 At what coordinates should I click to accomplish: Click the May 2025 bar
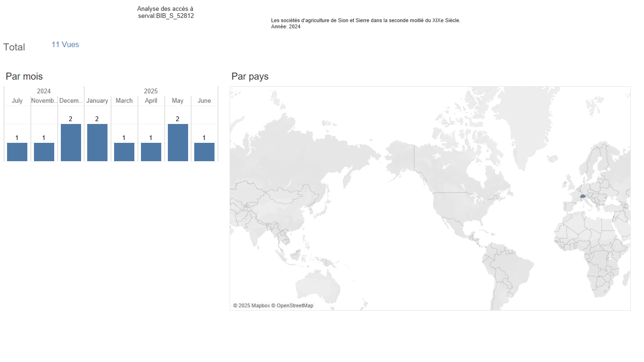tap(178, 143)
